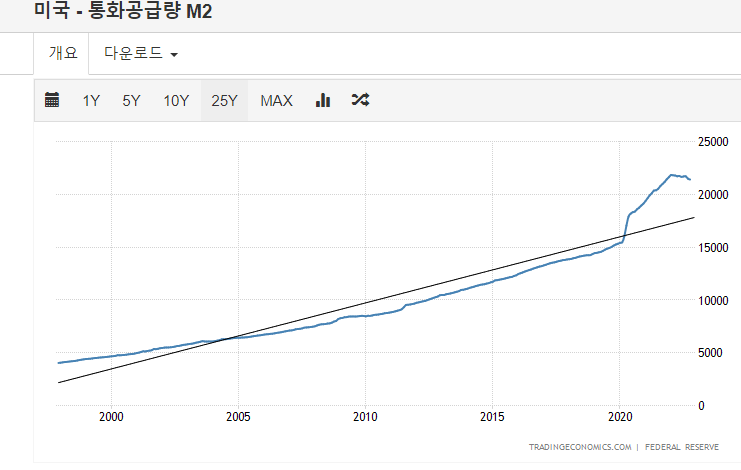
Task: Click the 25000 y-axis label
Action: 713,142
